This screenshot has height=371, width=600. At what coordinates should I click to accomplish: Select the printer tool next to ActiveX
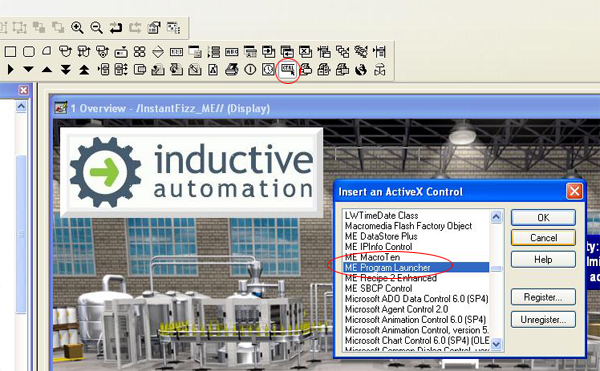(x=306, y=70)
